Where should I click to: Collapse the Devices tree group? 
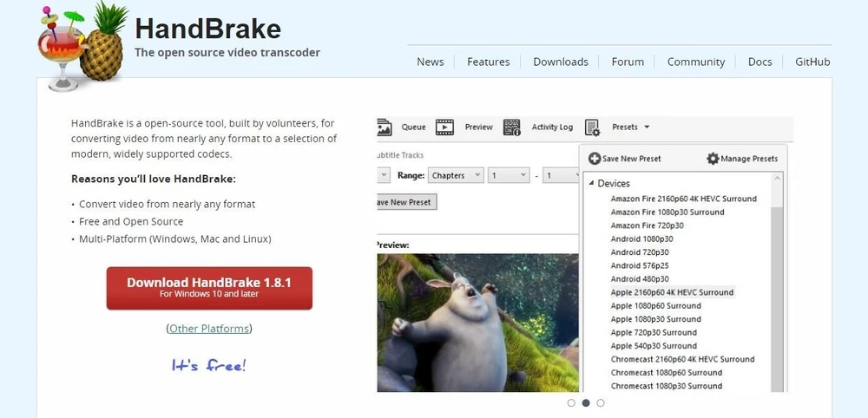pyautogui.click(x=591, y=184)
